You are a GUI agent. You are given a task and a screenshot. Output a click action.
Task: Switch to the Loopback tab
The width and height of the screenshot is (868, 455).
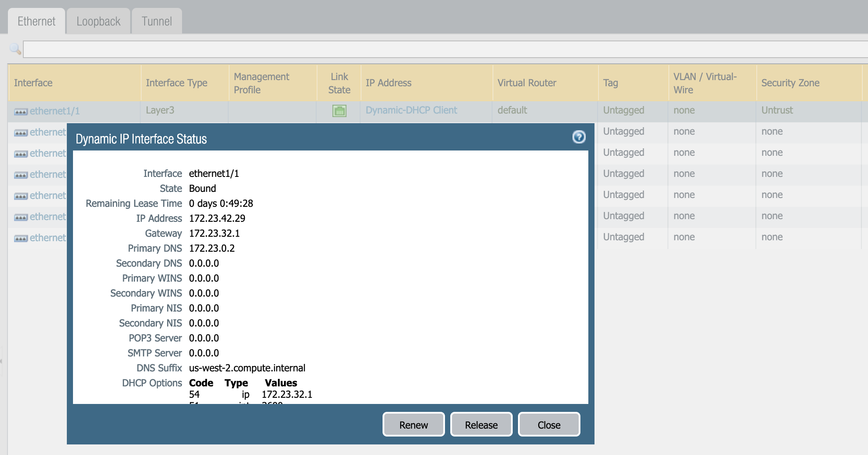pyautogui.click(x=98, y=21)
